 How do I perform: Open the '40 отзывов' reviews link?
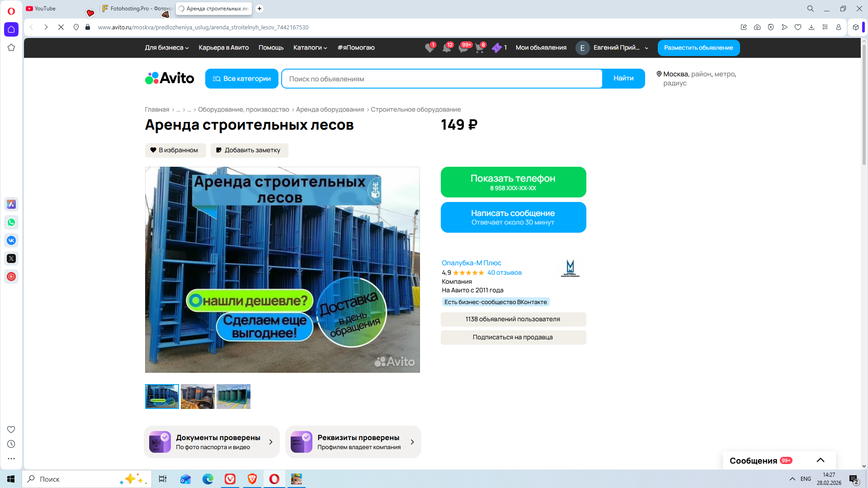tap(504, 273)
